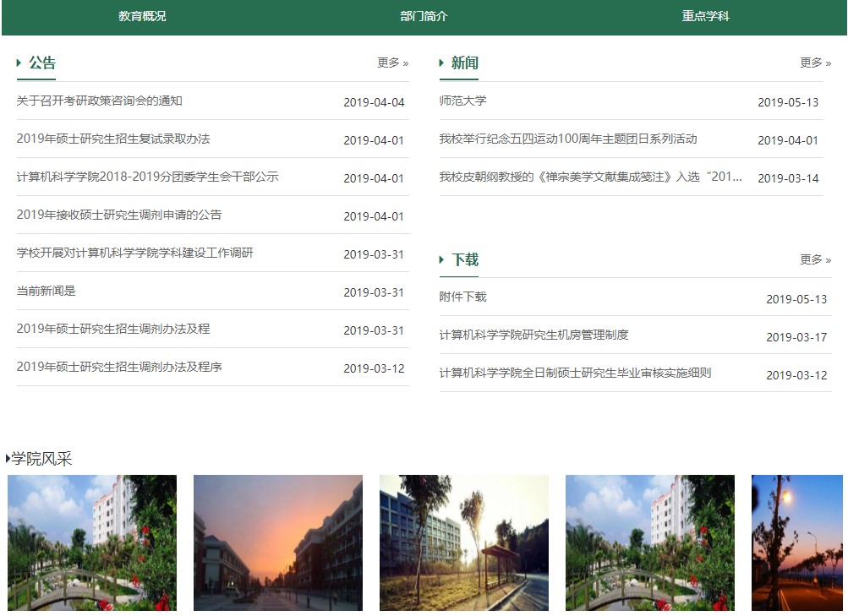The image size is (848, 616).
Task: Read the 五四运动100周年主题团日 news article
Action: 568,139
